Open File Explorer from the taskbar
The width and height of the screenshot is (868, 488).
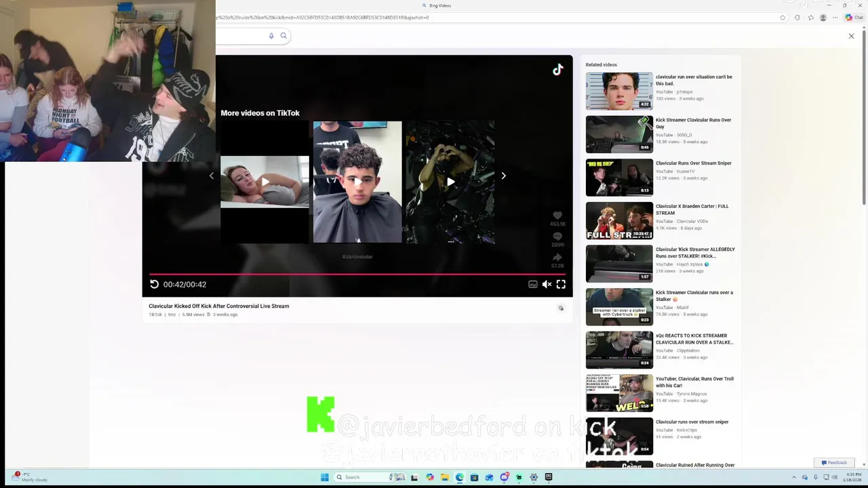tap(444, 477)
